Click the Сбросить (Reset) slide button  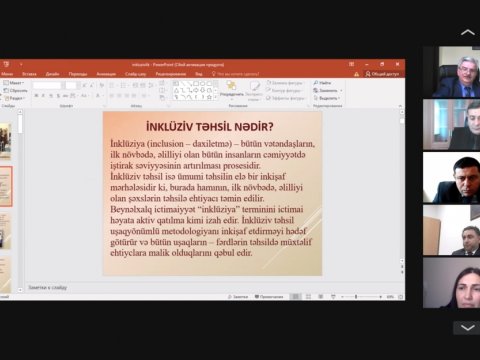(15, 90)
